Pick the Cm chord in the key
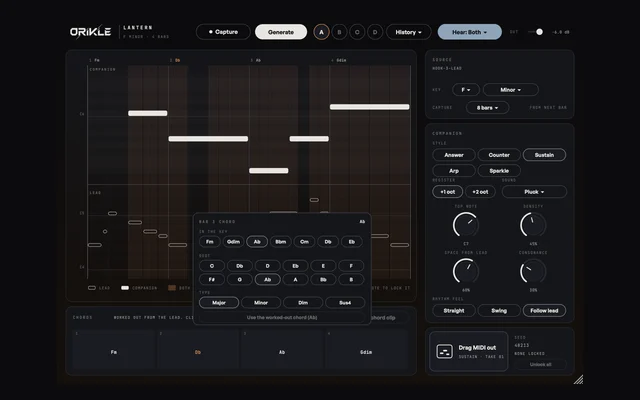 point(304,242)
